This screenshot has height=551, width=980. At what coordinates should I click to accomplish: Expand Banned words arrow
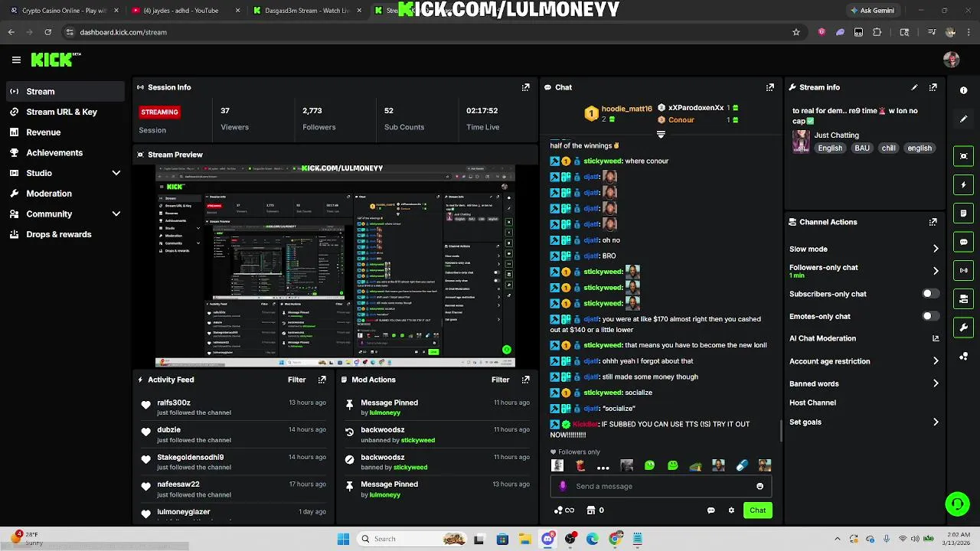936,383
